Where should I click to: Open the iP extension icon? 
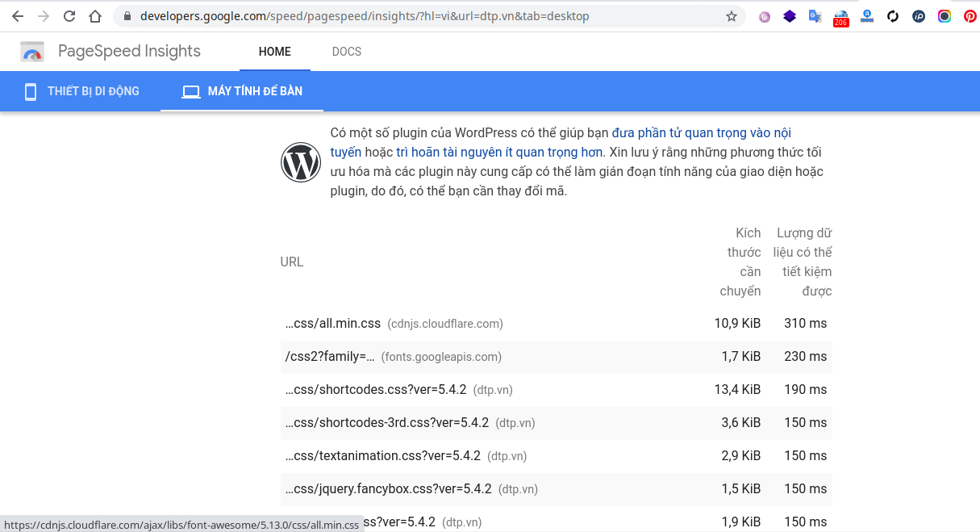point(919,16)
